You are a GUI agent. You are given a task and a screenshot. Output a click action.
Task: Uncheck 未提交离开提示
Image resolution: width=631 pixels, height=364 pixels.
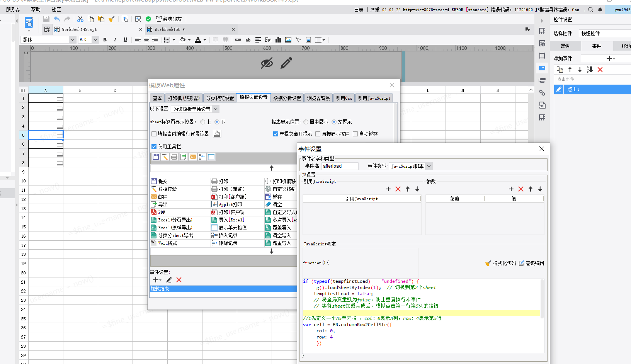point(276,134)
